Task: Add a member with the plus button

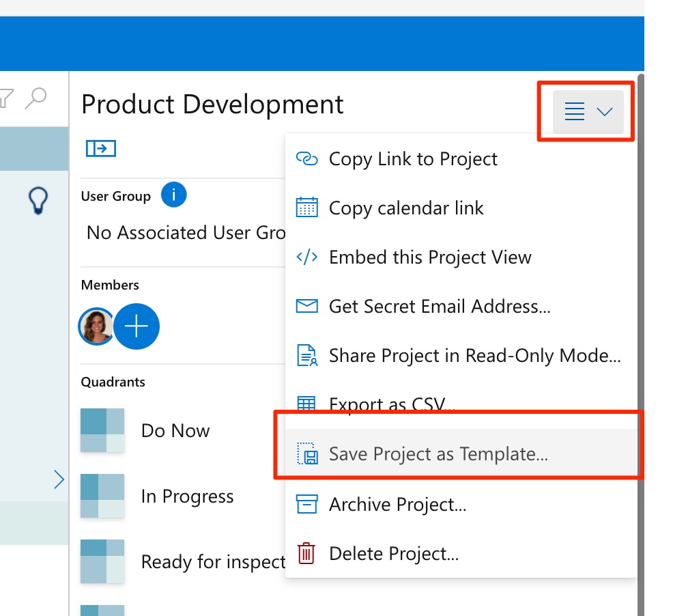Action: point(137,327)
